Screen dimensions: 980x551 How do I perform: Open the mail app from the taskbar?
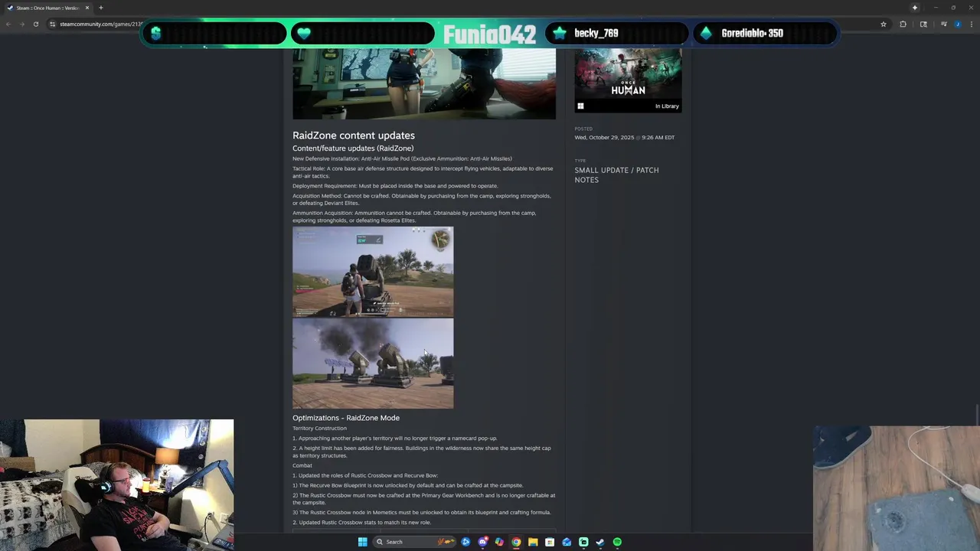(567, 542)
